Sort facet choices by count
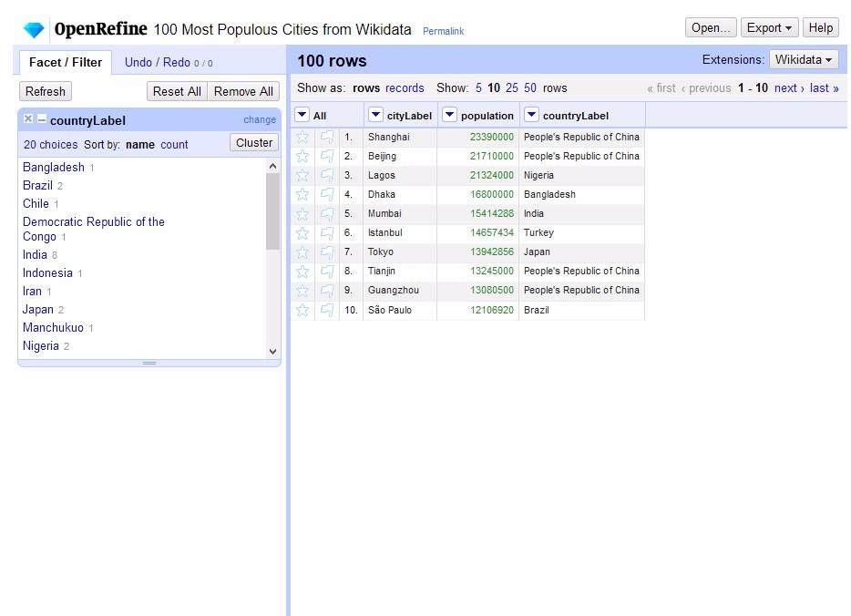 (x=174, y=145)
